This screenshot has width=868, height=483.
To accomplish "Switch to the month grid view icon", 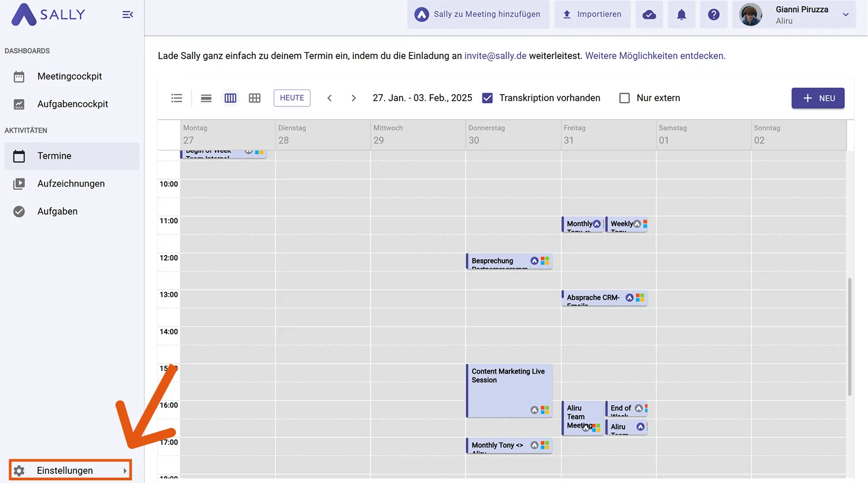I will click(x=254, y=98).
